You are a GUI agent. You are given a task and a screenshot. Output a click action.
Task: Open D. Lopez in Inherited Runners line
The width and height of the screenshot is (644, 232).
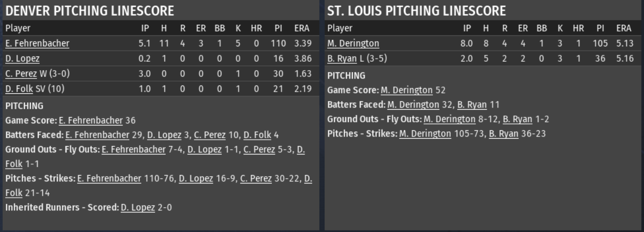tap(138, 207)
